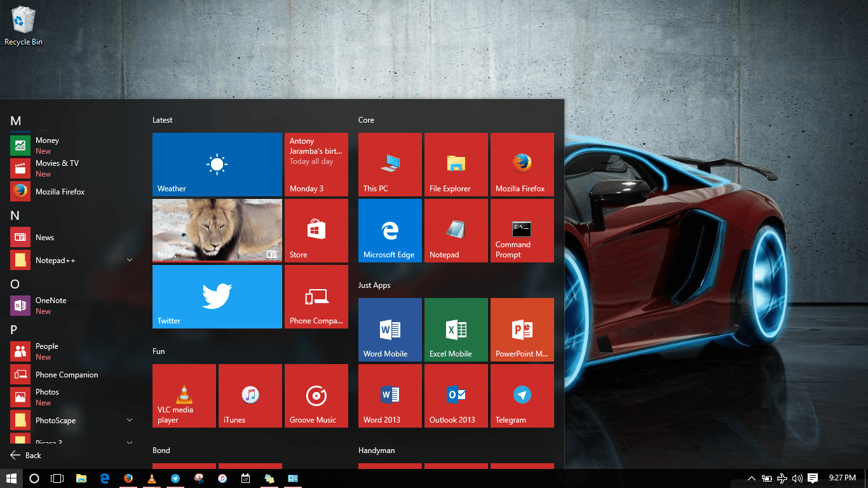Screen dimensions: 868x488
Task: Expand the PhotoScape folder chevron
Action: [x=130, y=420]
